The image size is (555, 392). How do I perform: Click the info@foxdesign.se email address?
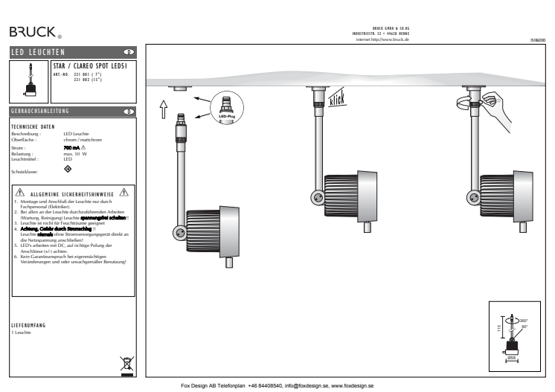(x=307, y=385)
